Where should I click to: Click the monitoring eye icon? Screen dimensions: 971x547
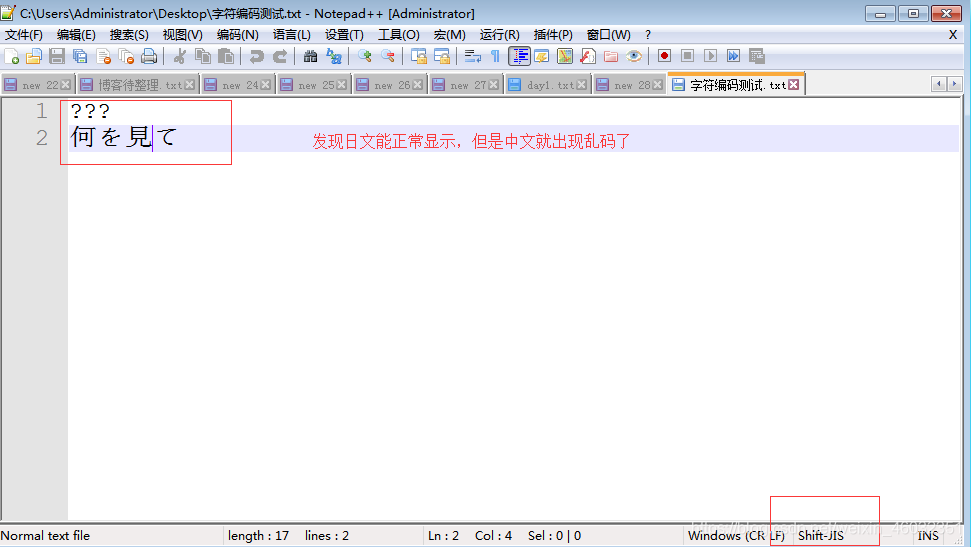634,56
